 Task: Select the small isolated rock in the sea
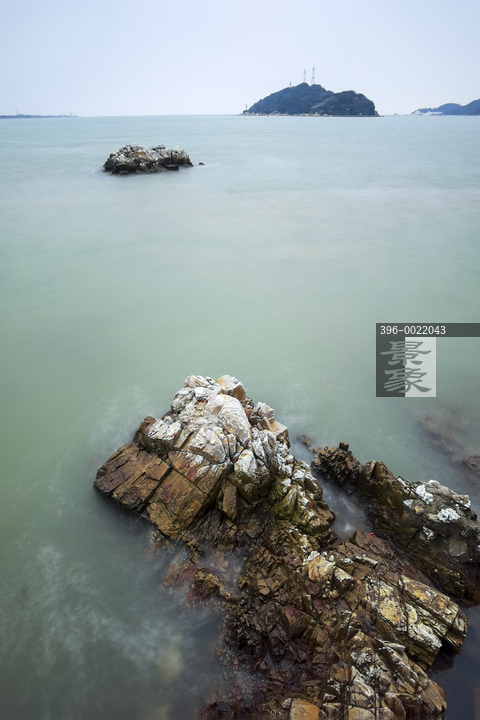coord(147,159)
